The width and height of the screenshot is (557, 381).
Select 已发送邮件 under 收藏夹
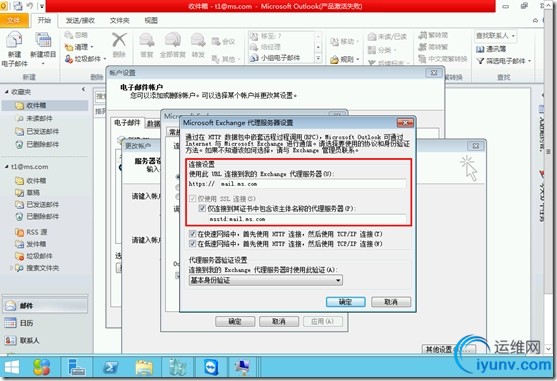click(x=37, y=131)
